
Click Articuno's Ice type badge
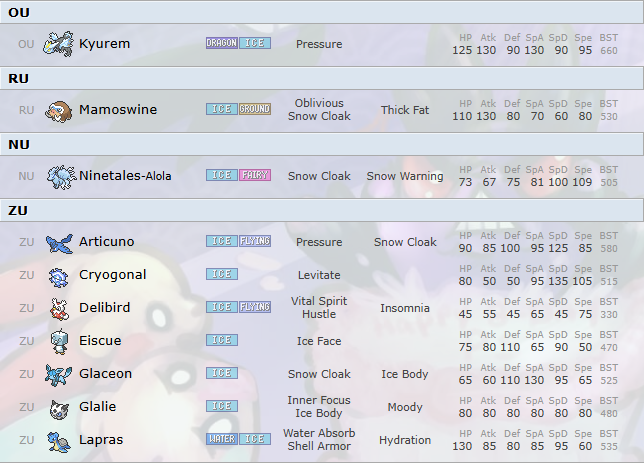[x=222, y=241]
